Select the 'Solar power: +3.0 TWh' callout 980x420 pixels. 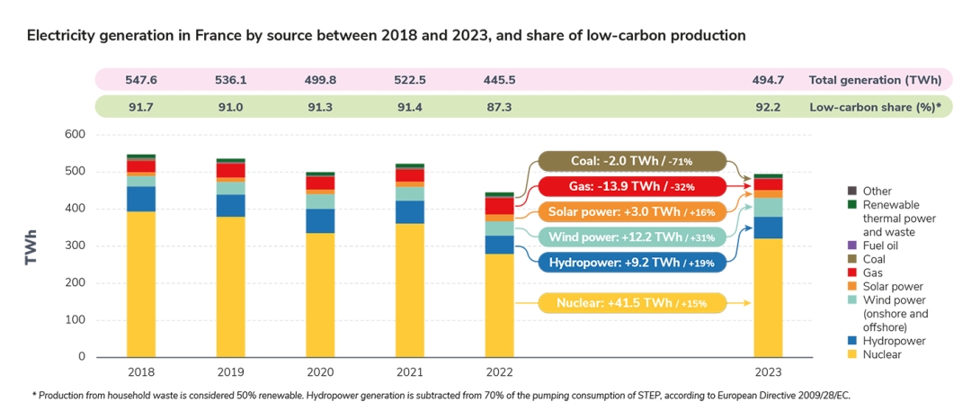tap(632, 211)
